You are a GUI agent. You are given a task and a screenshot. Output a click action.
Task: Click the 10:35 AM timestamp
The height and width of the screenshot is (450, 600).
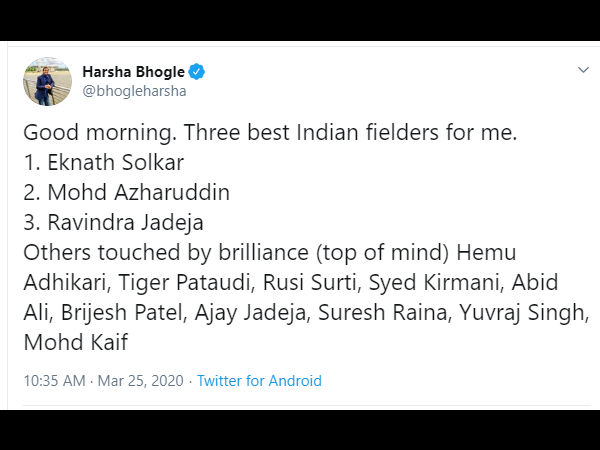click(x=54, y=381)
